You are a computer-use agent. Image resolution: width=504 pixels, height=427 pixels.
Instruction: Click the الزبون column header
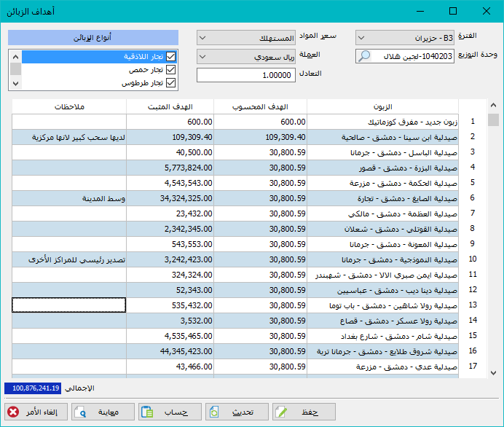tap(382, 106)
